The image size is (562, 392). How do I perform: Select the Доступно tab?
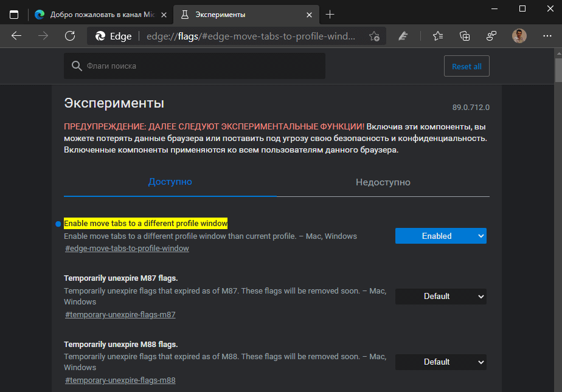click(x=170, y=182)
